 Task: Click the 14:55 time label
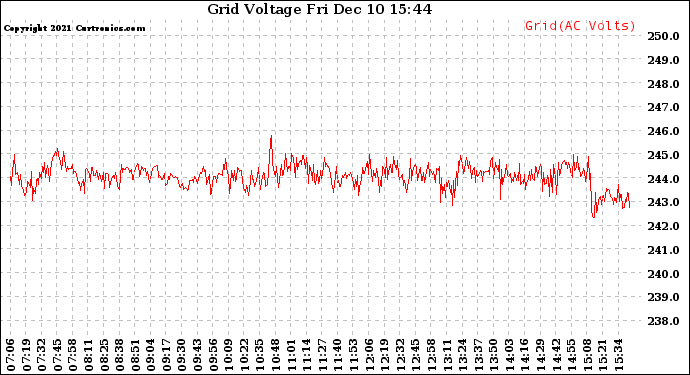573,355
